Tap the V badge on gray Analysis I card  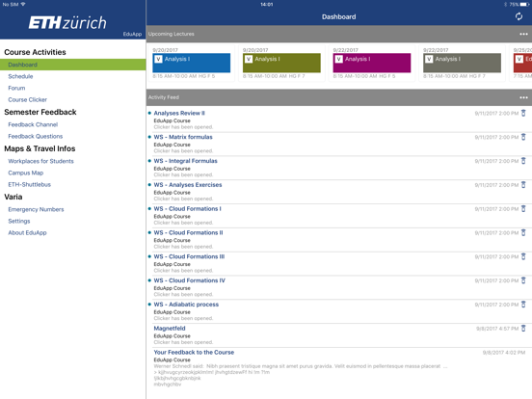click(x=429, y=60)
